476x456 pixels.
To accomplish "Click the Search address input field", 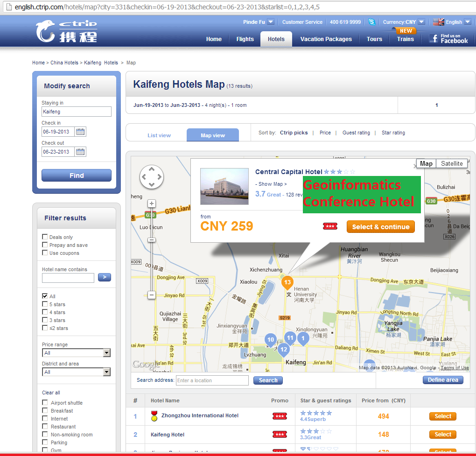I will [x=212, y=380].
